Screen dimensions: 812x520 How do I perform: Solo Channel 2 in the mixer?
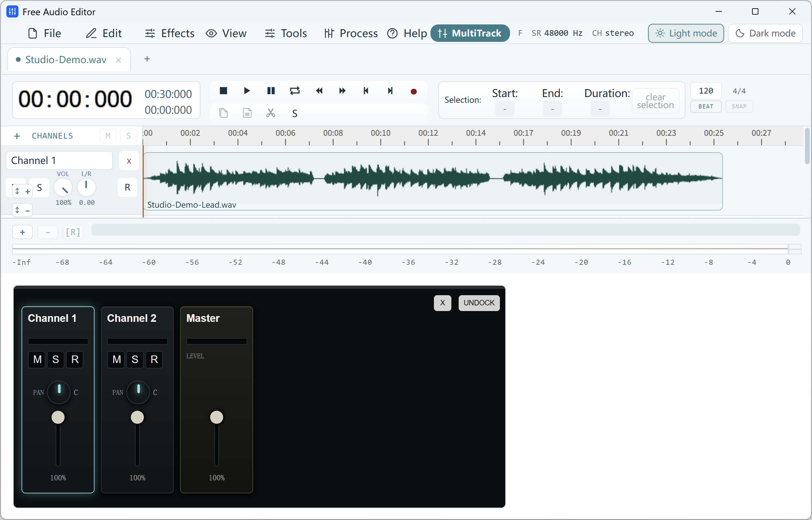point(135,360)
